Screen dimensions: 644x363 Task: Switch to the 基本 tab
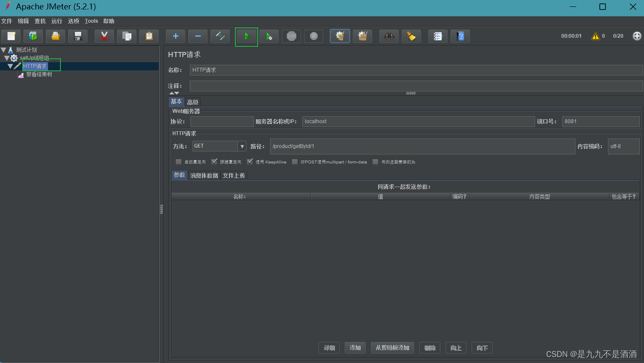[x=176, y=102]
